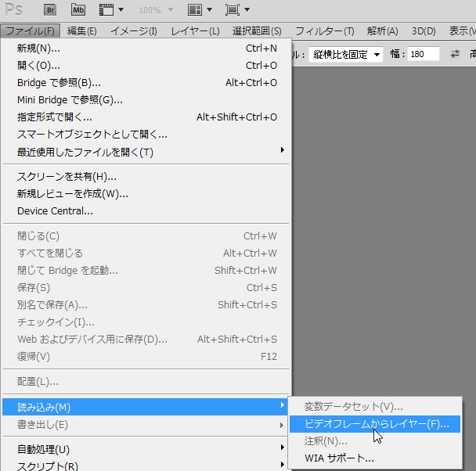The image size is (476, 471).
Task: Click the 幅 width field showing 180
Action: (x=424, y=54)
